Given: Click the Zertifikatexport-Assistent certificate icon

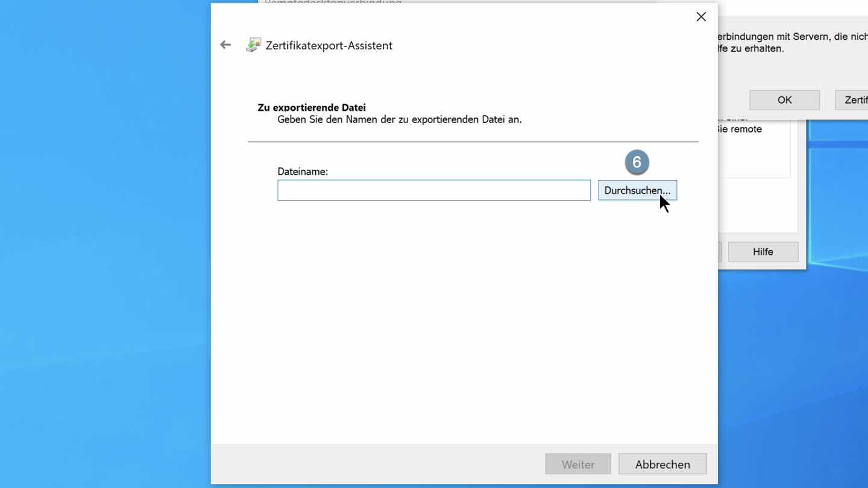Looking at the screenshot, I should [x=253, y=45].
